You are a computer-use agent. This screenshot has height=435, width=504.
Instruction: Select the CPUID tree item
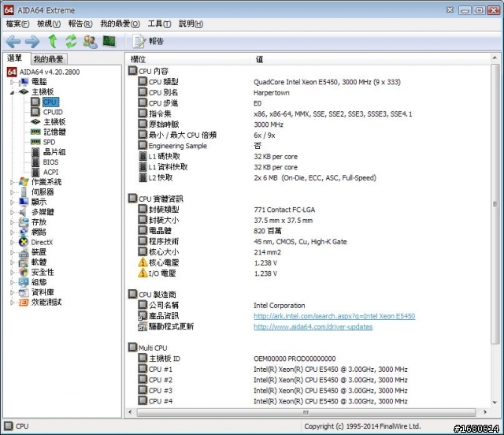53,112
